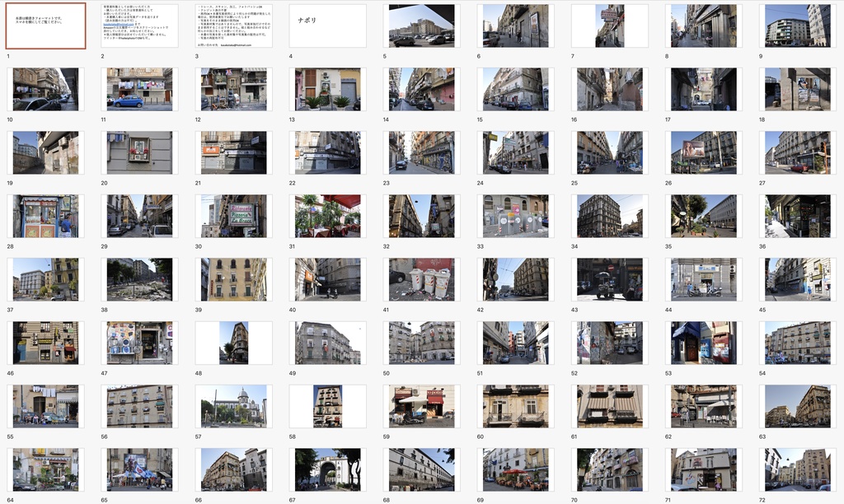Pick page 9 modern apartment building photo

[x=798, y=26]
